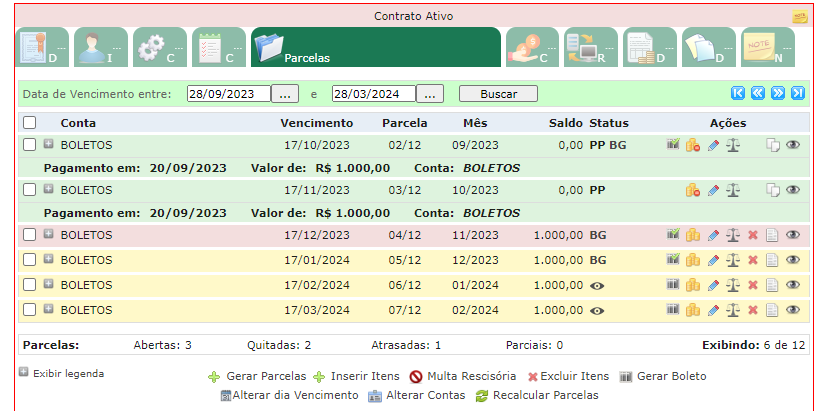Click coins icon for parcela 05/12
This screenshot has height=411, width=834.
pyautogui.click(x=693, y=260)
